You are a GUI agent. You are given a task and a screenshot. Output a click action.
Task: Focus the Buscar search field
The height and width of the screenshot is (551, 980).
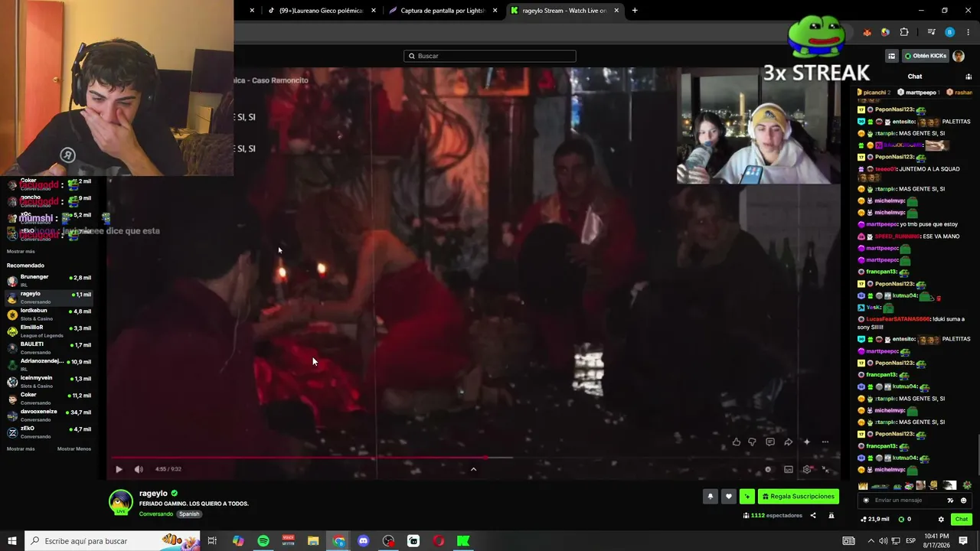click(490, 56)
